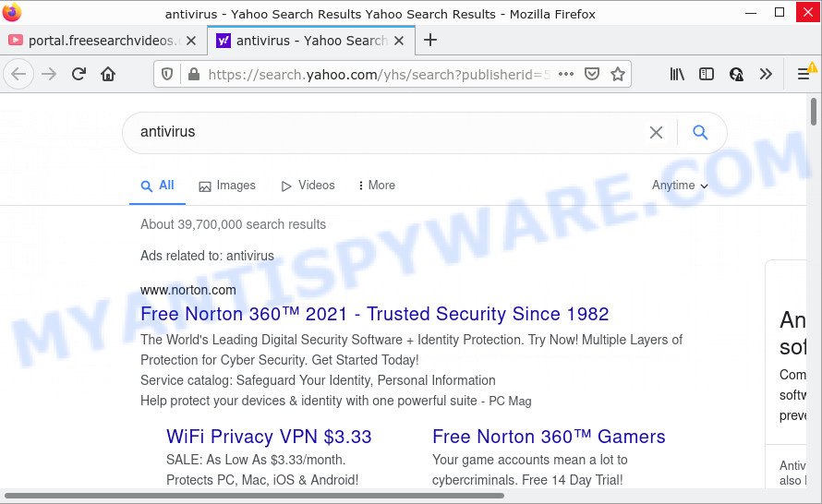Image resolution: width=822 pixels, height=504 pixels.
Task: Click the horizontal page scrollbar
Action: pyautogui.click(x=254, y=495)
